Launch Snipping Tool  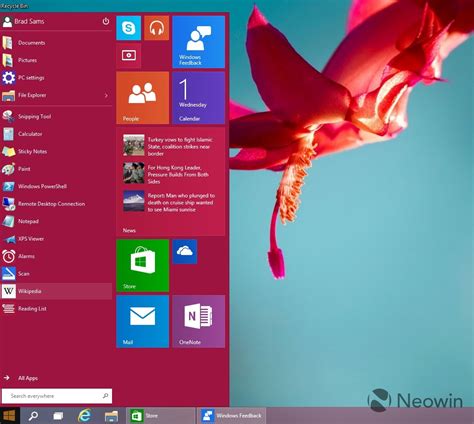point(57,116)
